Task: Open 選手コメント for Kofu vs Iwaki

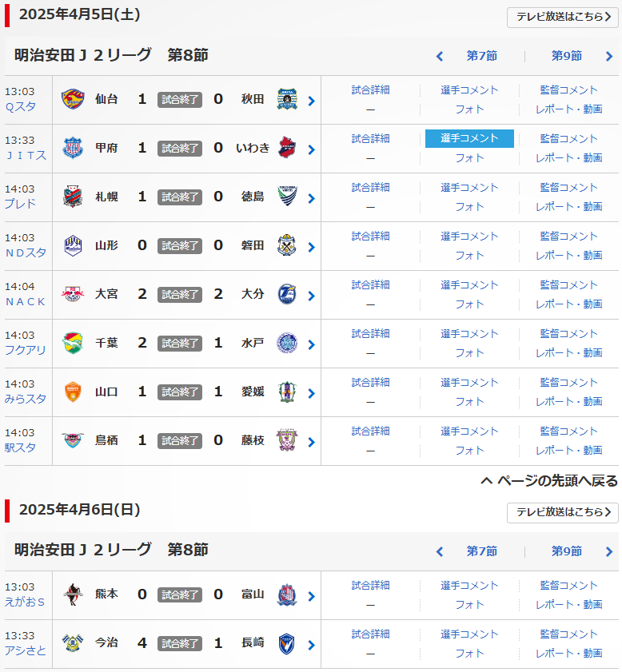Action: pos(469,138)
